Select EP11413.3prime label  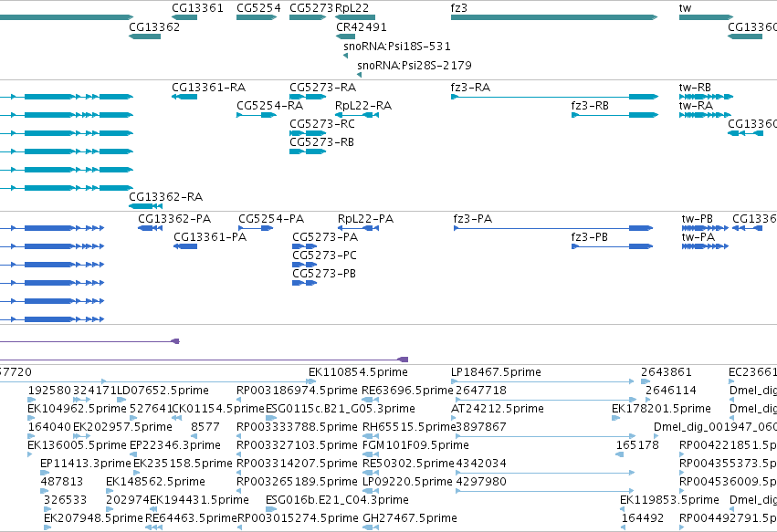point(85,464)
